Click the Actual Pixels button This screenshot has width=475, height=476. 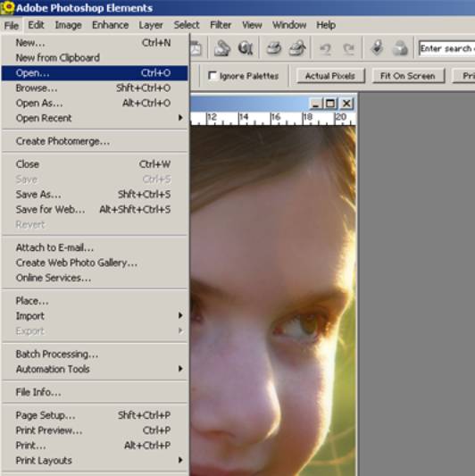point(330,76)
